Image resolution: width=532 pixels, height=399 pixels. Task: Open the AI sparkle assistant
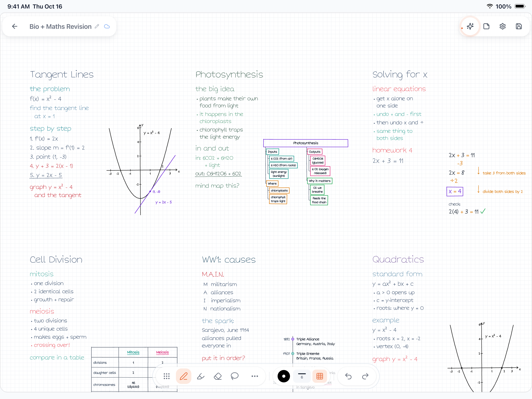point(470,26)
